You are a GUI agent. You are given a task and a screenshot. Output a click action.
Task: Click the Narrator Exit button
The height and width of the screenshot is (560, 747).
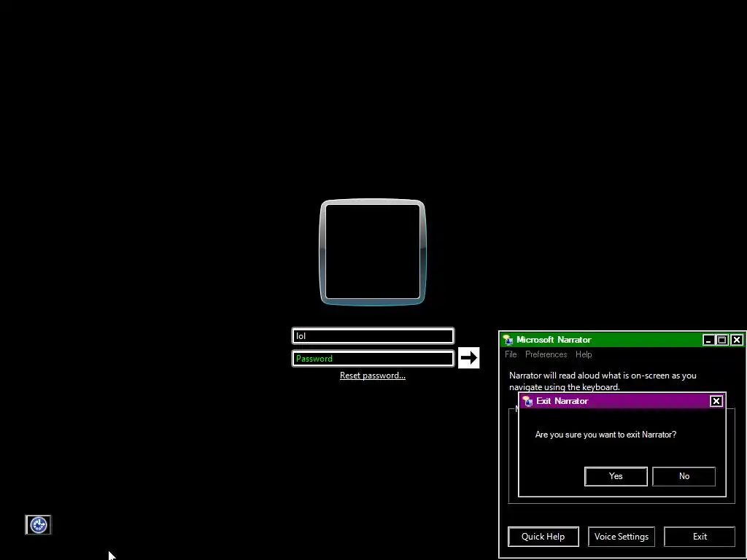[700, 537]
